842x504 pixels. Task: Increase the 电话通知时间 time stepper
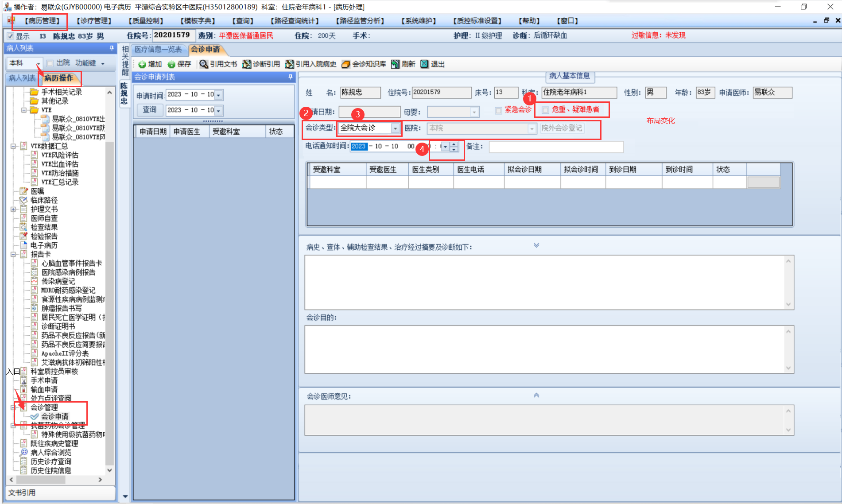pyautogui.click(x=454, y=144)
